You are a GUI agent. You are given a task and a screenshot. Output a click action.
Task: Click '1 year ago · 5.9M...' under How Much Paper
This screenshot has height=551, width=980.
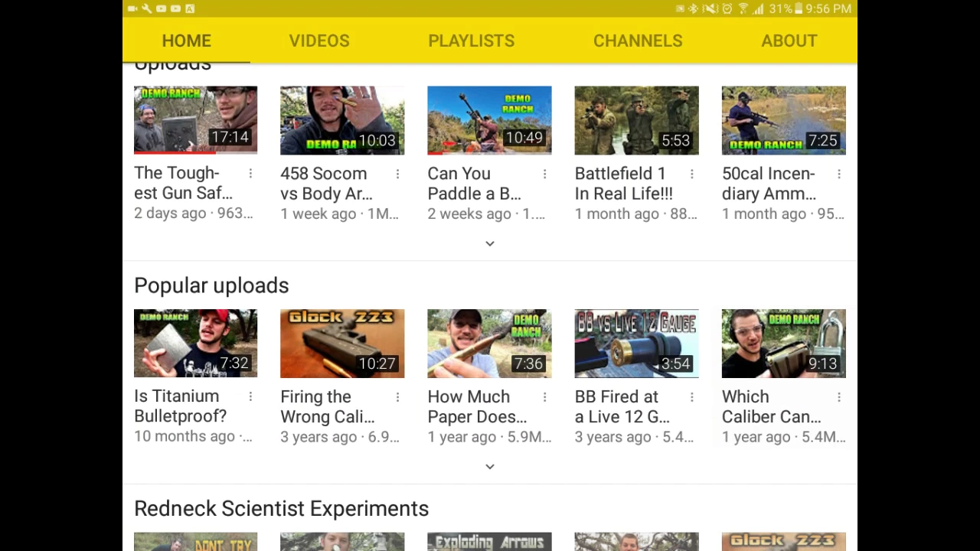(489, 437)
